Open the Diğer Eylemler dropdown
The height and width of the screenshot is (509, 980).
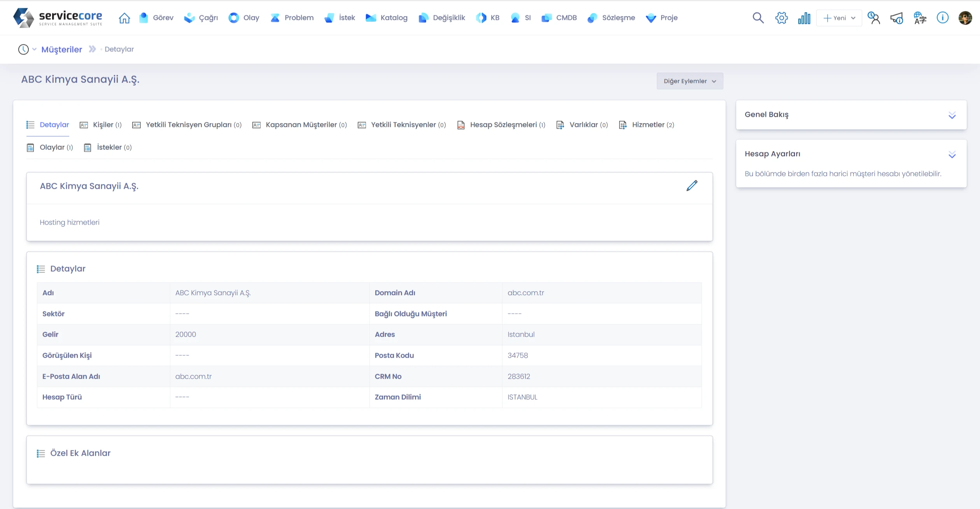click(690, 81)
